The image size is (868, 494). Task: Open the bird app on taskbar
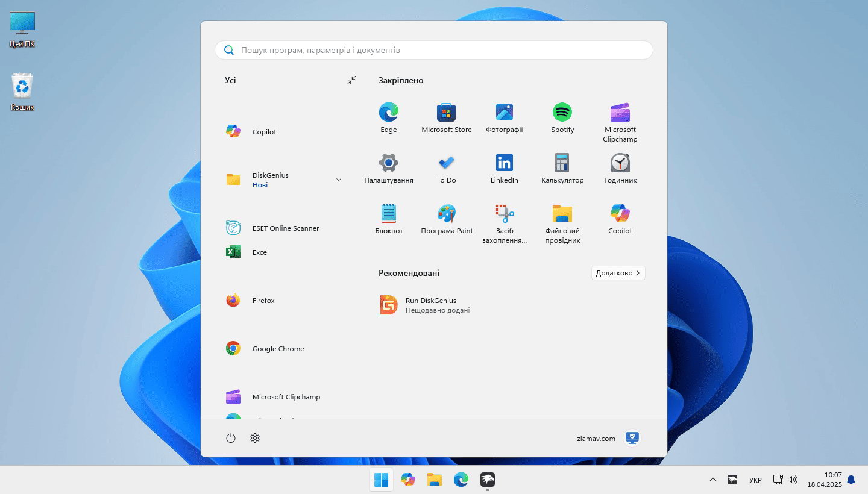[x=488, y=480]
